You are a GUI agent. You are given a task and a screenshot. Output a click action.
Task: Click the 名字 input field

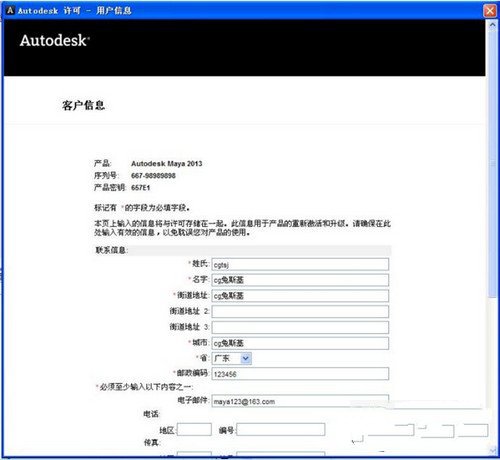pyautogui.click(x=300, y=280)
